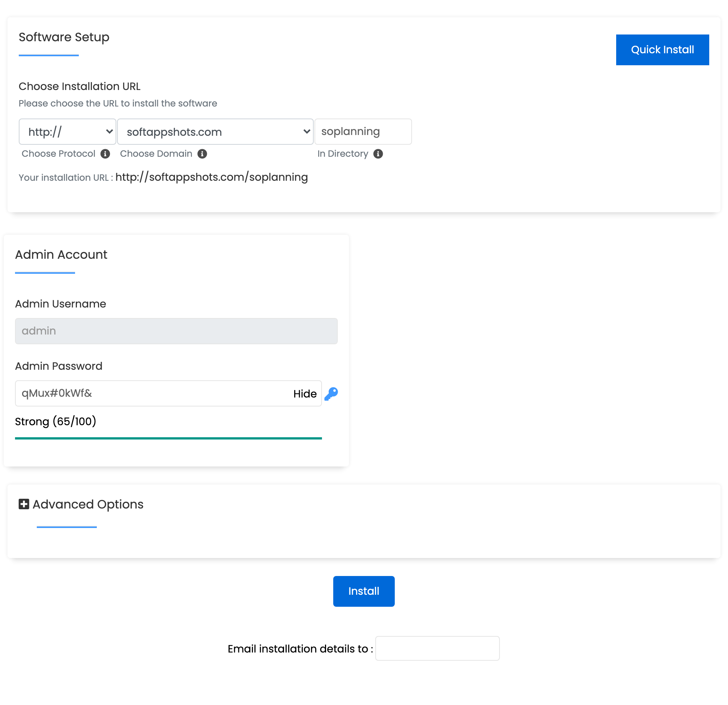Click the plus icon beside Advanced Options
728x705 pixels.
pos(23,504)
